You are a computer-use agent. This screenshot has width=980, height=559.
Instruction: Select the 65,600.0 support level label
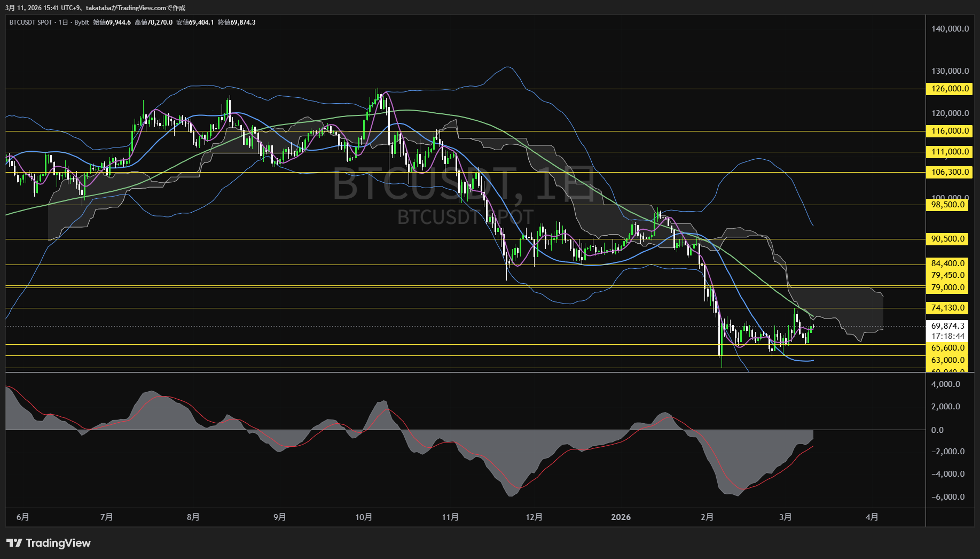click(x=947, y=348)
